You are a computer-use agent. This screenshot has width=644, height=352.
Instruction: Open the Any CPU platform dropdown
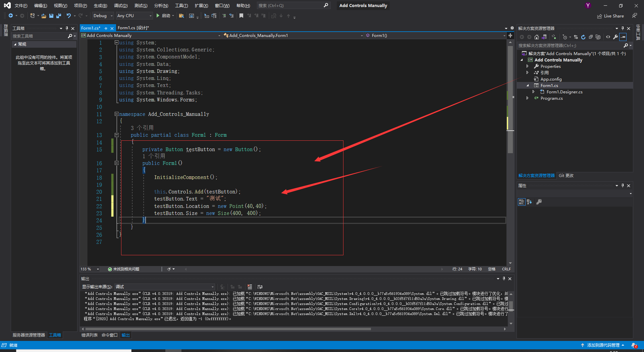[133, 15]
